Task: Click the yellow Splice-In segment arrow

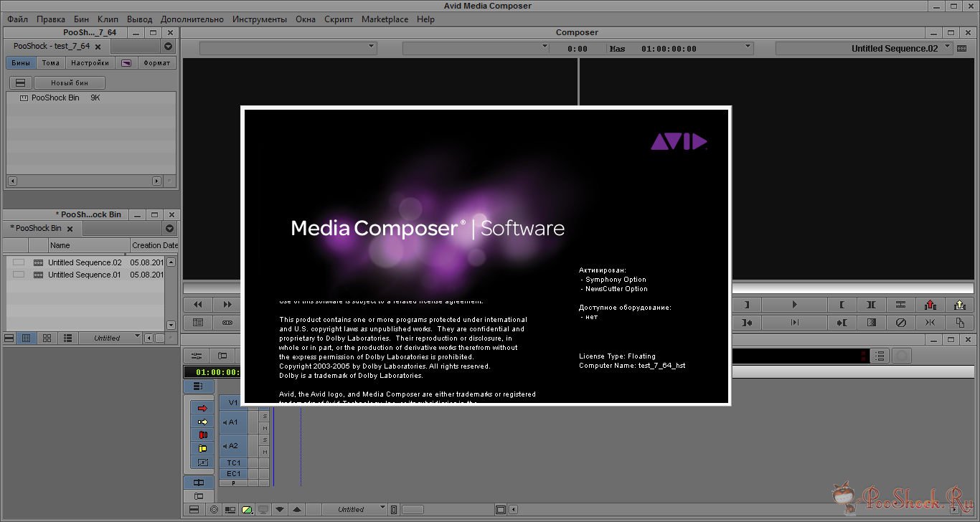Action: (202, 422)
